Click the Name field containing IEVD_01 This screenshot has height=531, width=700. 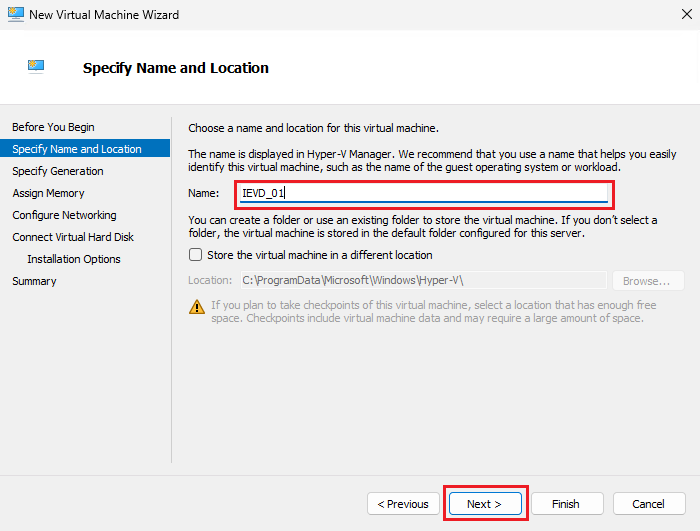click(424, 193)
